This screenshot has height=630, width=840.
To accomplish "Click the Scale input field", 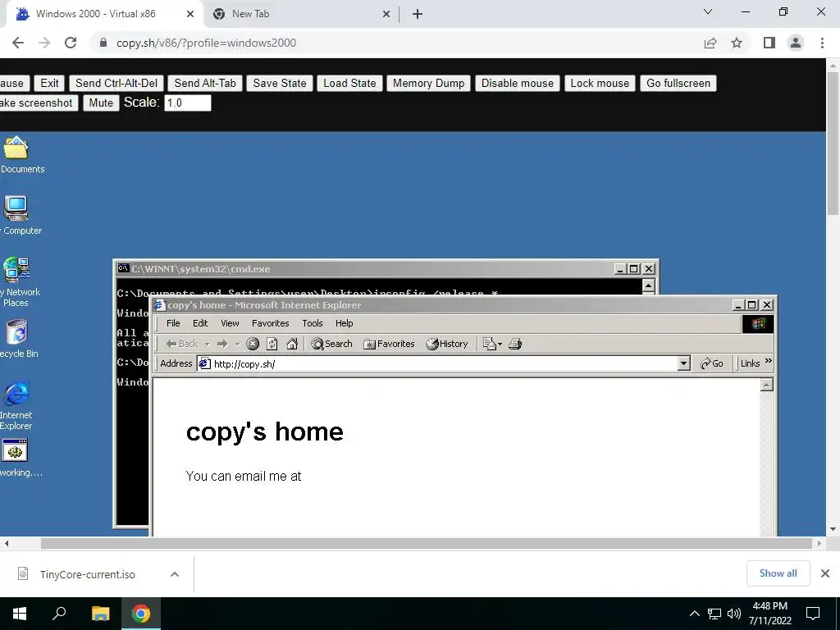I will click(x=188, y=103).
